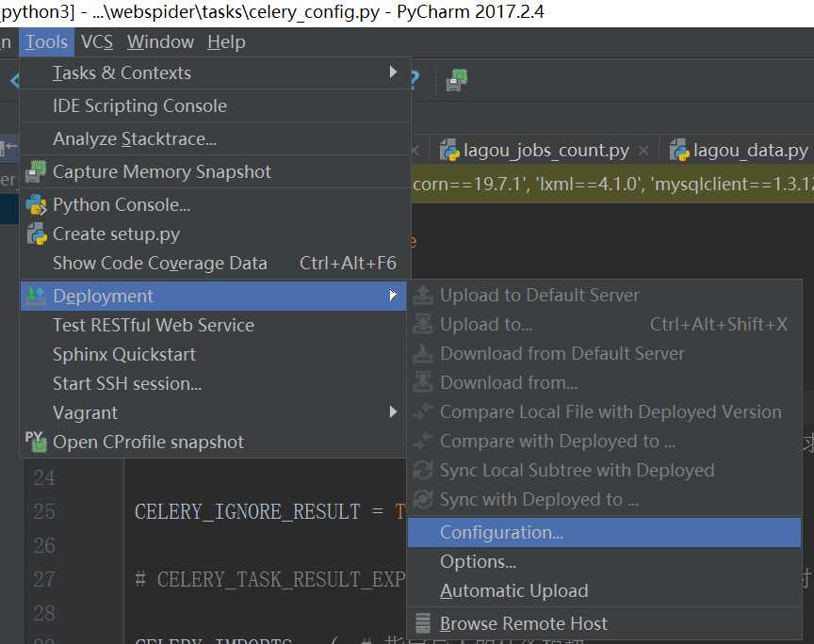The width and height of the screenshot is (814, 644).
Task: Switch to lagou_jobs_count.py tab
Action: click(x=545, y=151)
